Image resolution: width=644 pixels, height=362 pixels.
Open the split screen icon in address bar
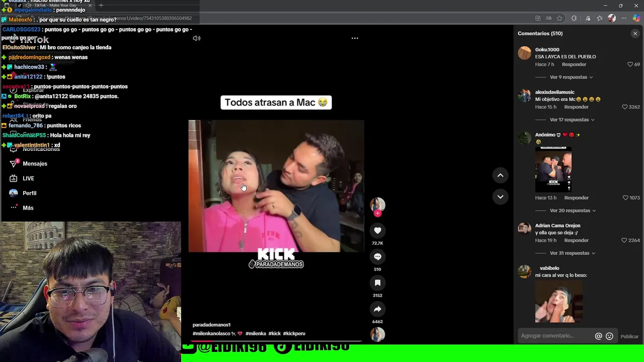(x=538, y=18)
